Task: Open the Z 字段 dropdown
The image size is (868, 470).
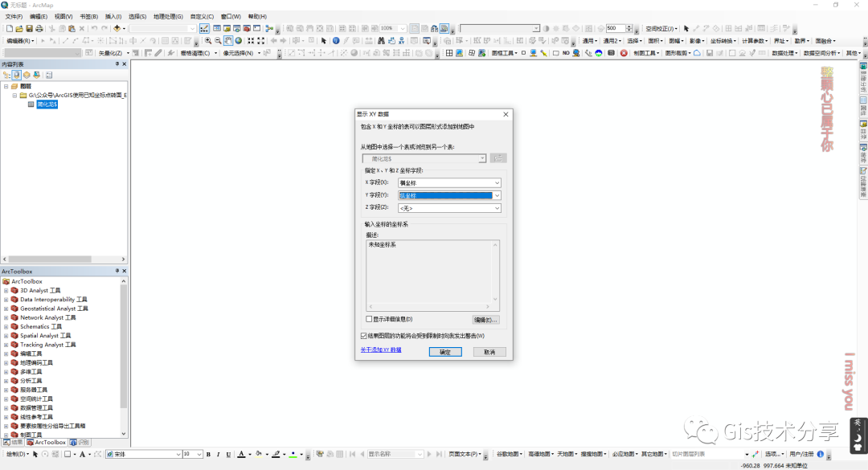Action: pos(497,208)
